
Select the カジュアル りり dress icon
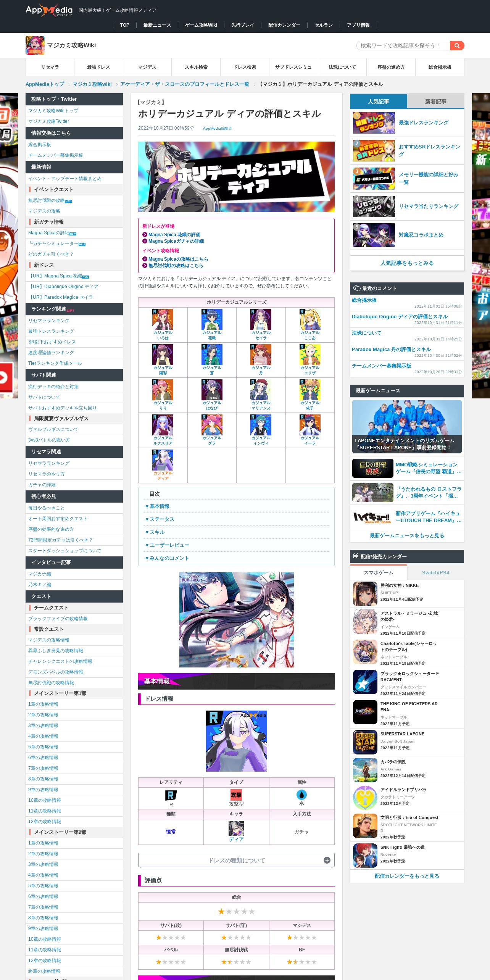pos(163,390)
